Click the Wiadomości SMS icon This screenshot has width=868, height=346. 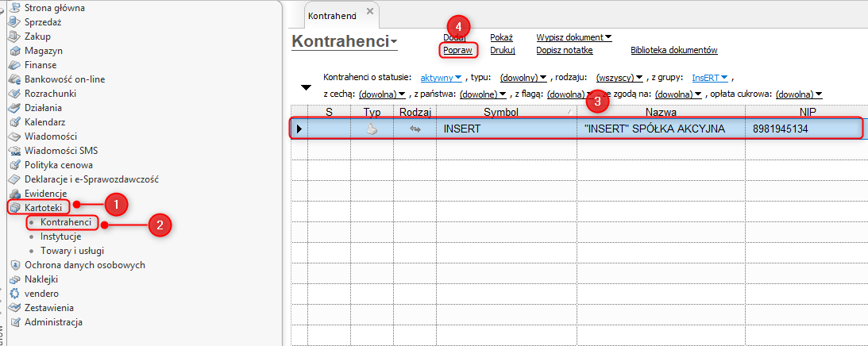(x=15, y=151)
